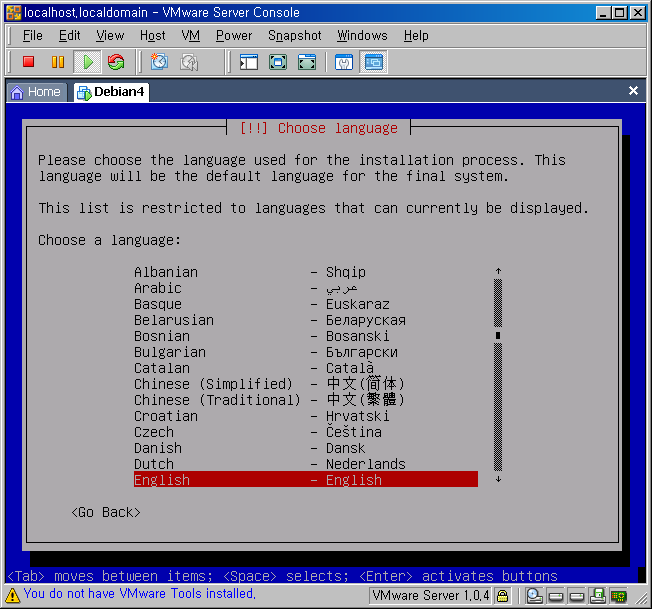Click the VMware Tools not installed warning
Screen dimensions: 652x609
tap(138, 594)
